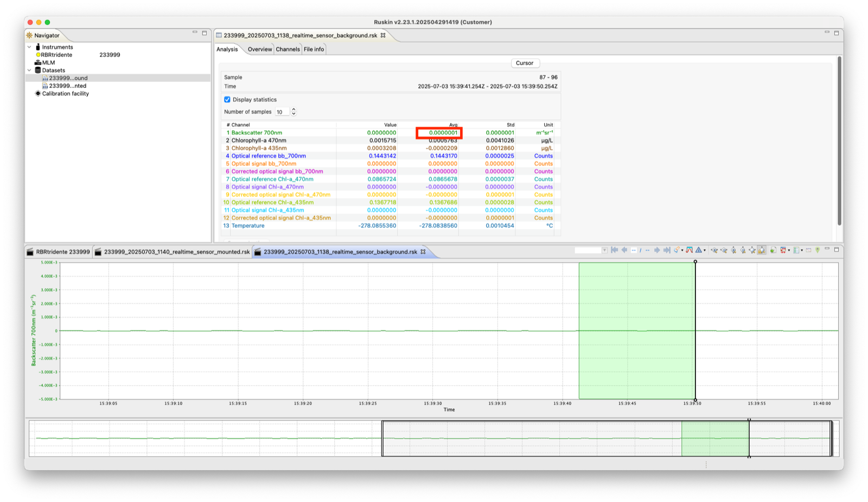Viewport: 868px width, 502px height.
Task: Switch to the Channels tab
Action: pos(288,49)
